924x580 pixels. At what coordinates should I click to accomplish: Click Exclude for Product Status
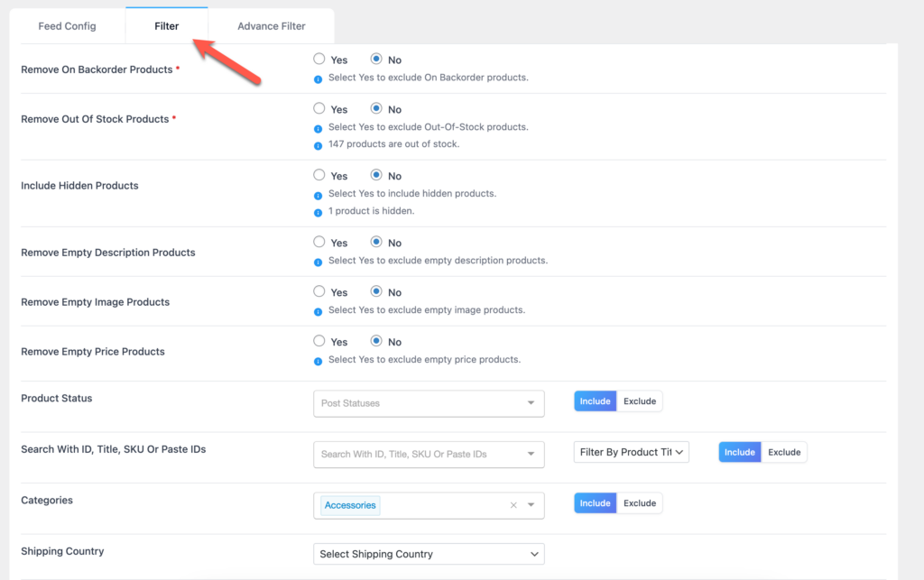tap(640, 401)
